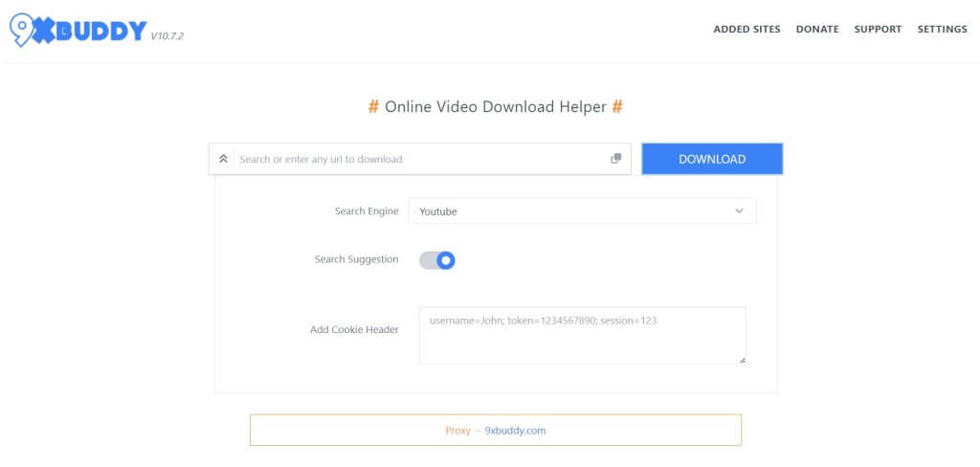Viewport: 980px width, 467px height.
Task: Focus the Add Cookie Header text area
Action: 582,335
